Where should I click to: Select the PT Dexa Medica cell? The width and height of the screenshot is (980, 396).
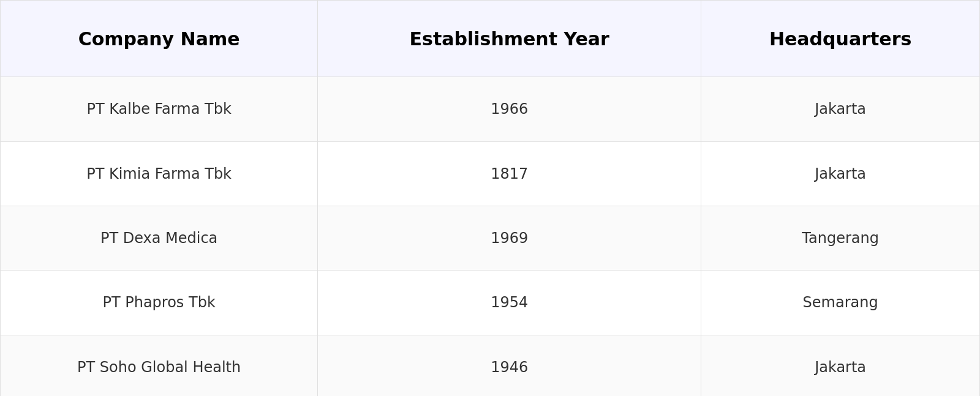[159, 238]
